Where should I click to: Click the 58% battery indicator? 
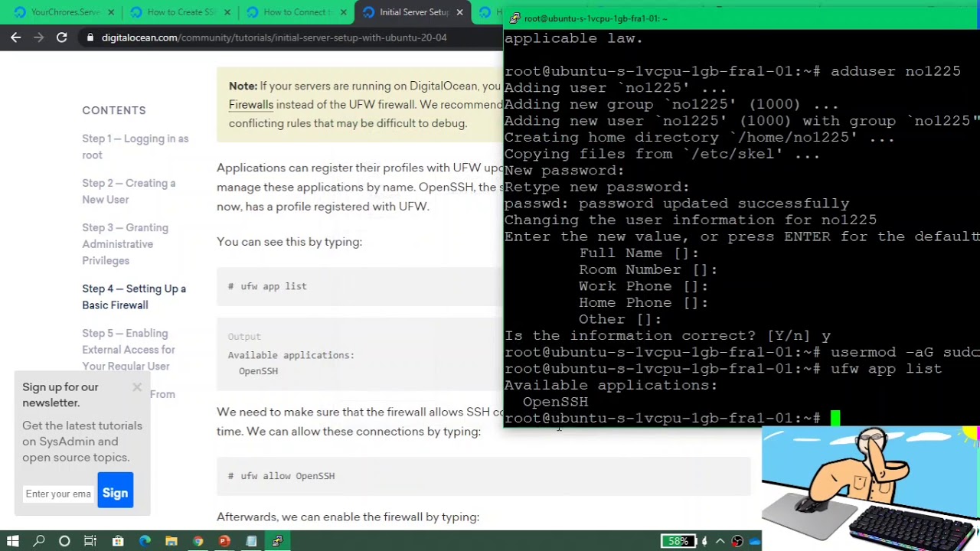tap(678, 541)
